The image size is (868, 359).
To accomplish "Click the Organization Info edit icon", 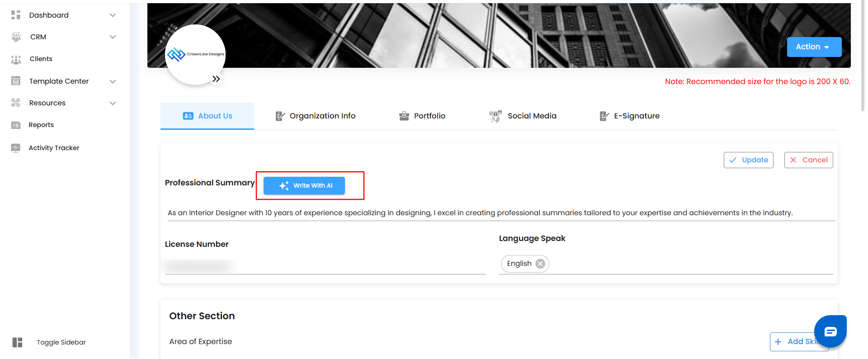I will tap(280, 116).
